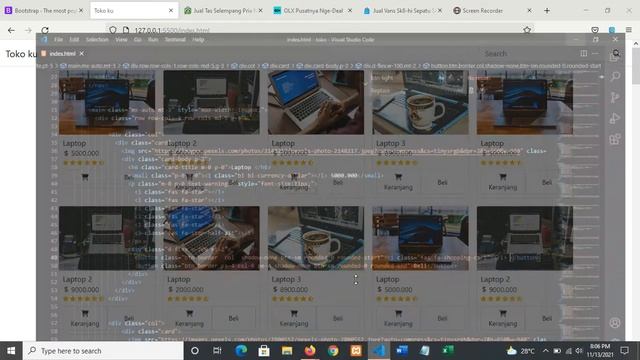
Task: Reload the Firefox page
Action: 45,30
